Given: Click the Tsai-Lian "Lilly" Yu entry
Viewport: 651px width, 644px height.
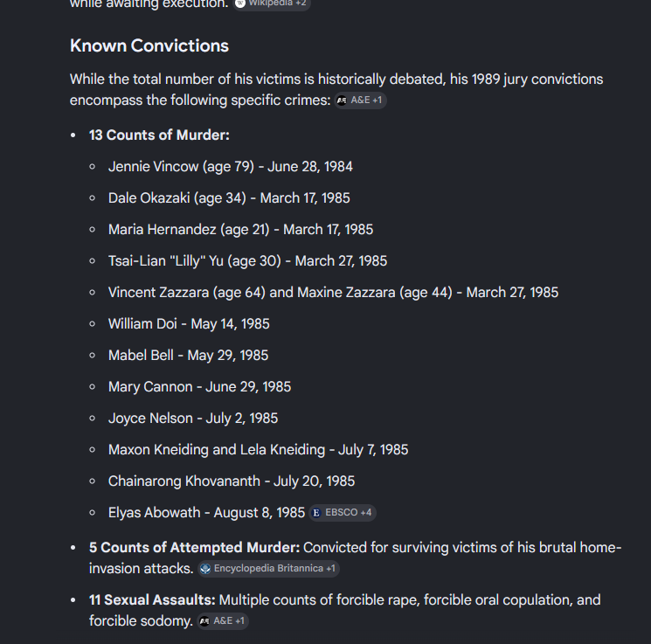Looking at the screenshot, I should (x=248, y=260).
